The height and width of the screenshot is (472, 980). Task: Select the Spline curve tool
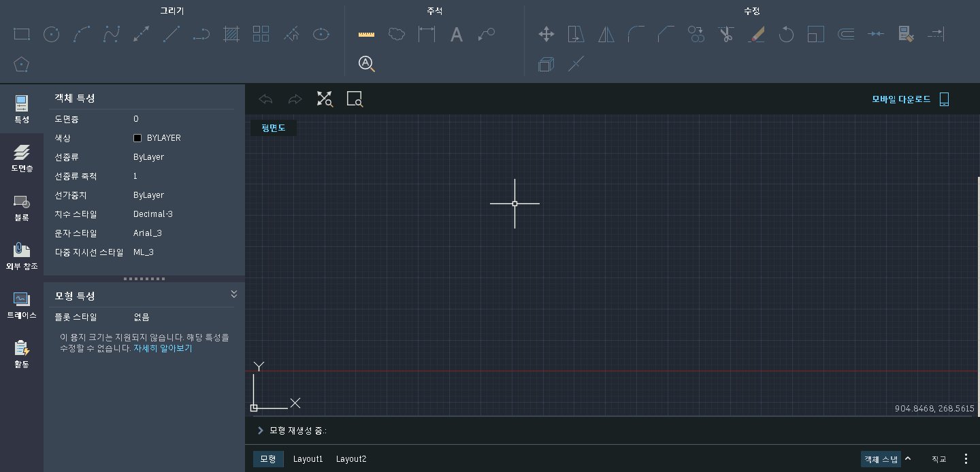pyautogui.click(x=112, y=34)
